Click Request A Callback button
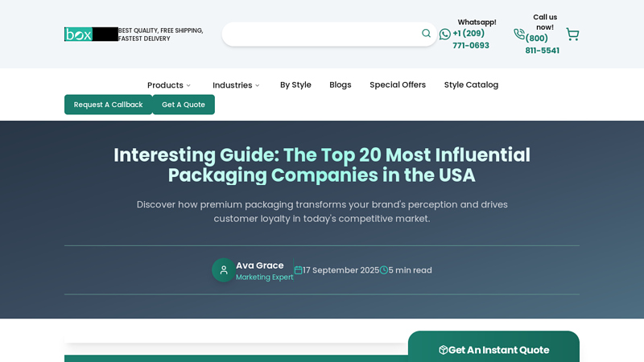This screenshot has height=362, width=644. [x=109, y=105]
